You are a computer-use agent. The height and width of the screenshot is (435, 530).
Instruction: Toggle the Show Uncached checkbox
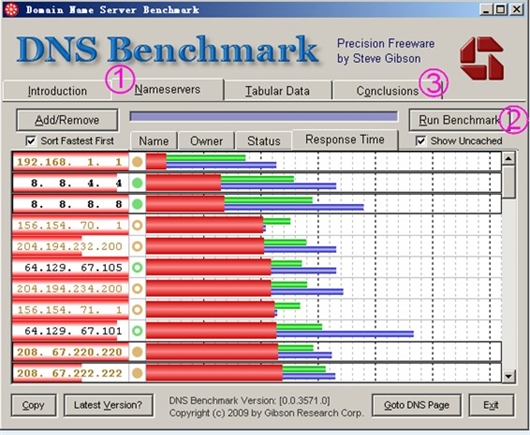pos(420,141)
